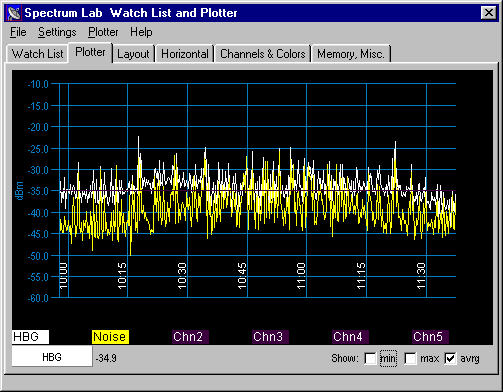The height and width of the screenshot is (392, 503).
Task: Select the white HBG channel label
Action: pyautogui.click(x=30, y=337)
